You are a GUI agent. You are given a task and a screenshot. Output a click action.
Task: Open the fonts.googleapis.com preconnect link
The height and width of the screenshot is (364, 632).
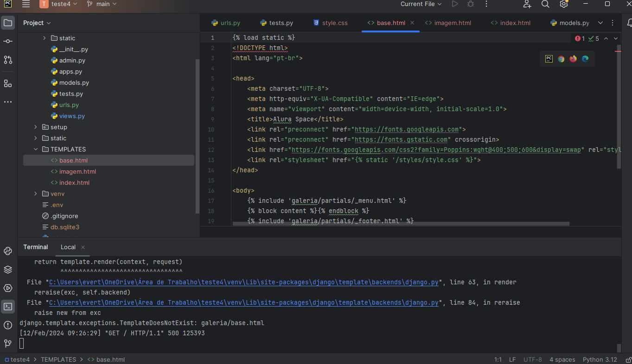(x=407, y=130)
